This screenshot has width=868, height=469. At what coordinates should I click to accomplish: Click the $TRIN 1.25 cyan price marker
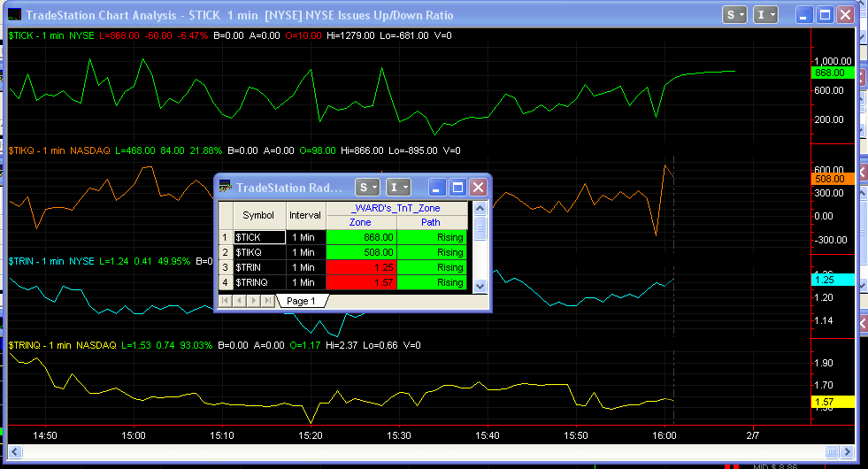833,280
